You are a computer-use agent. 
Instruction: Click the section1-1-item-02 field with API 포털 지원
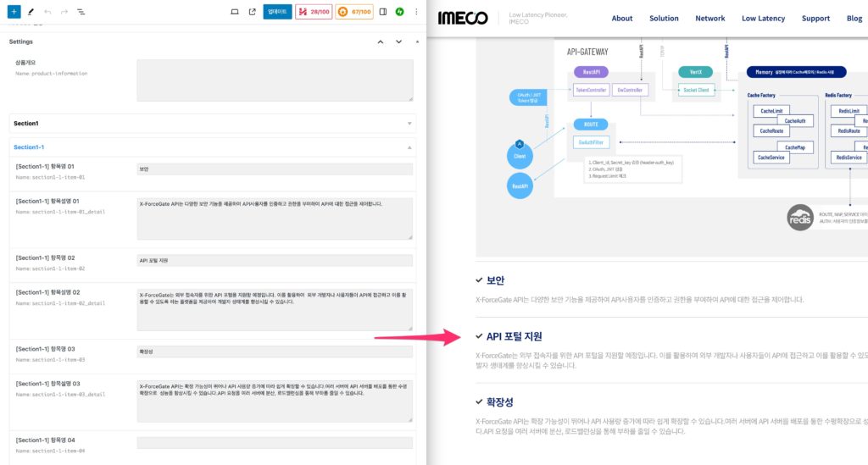click(x=275, y=260)
